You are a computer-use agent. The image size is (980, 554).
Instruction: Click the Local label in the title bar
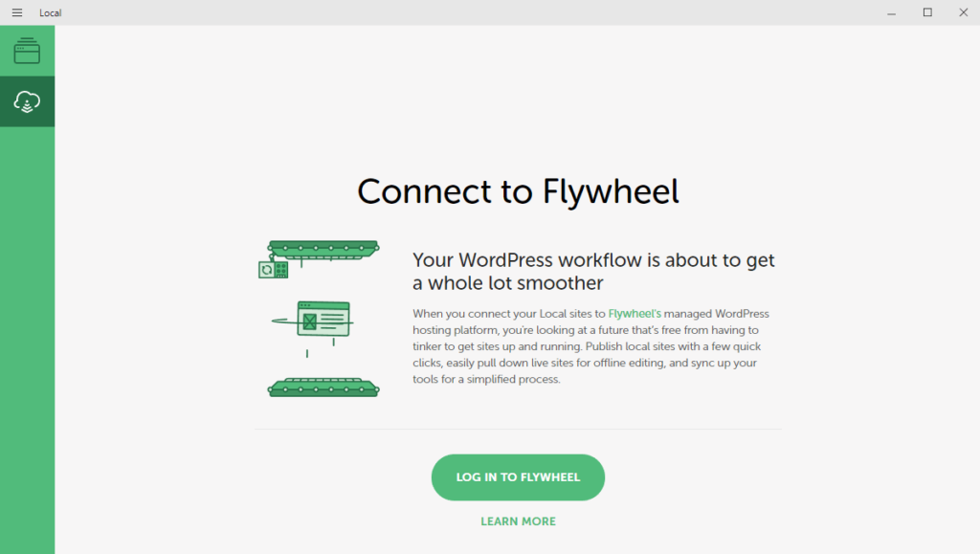coord(50,12)
